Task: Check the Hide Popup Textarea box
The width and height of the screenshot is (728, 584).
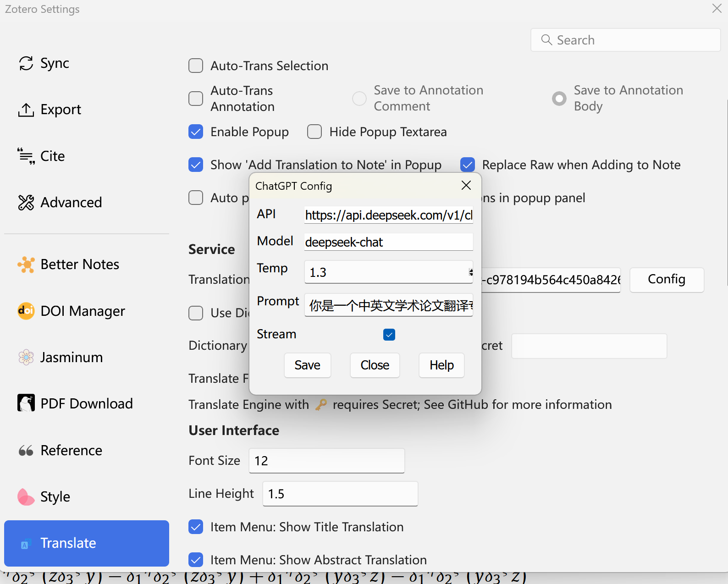Action: tap(314, 132)
